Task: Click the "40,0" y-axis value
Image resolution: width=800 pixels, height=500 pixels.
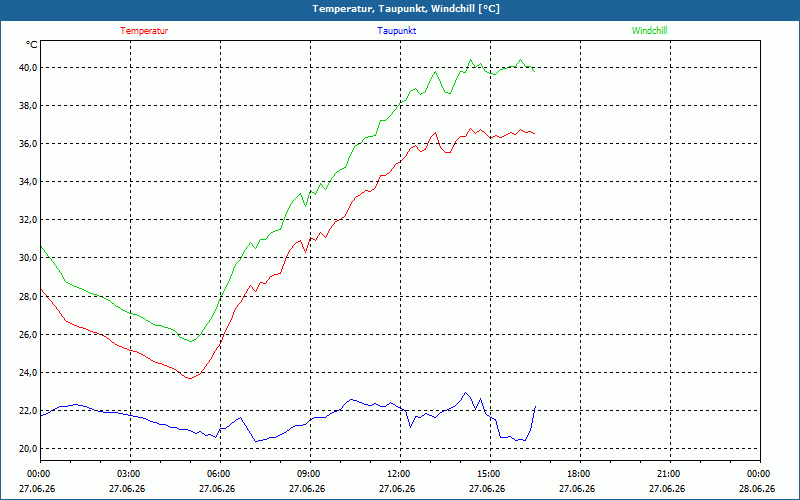Action: tap(28, 67)
